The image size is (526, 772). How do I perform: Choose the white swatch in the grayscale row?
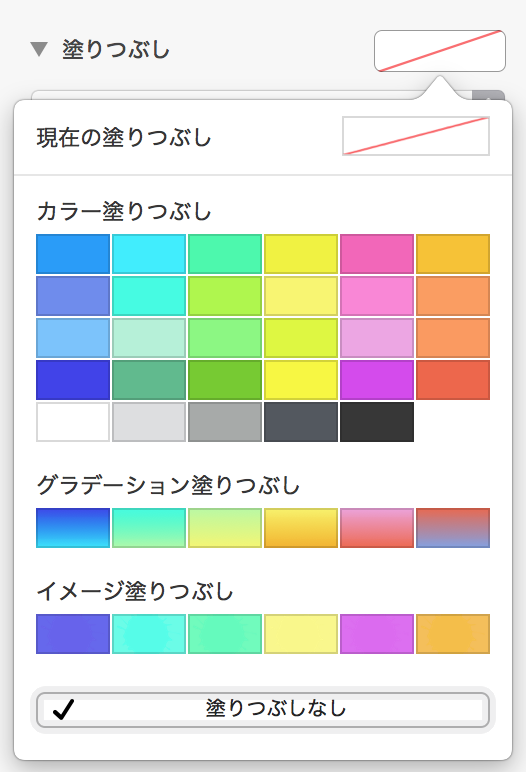(73, 422)
